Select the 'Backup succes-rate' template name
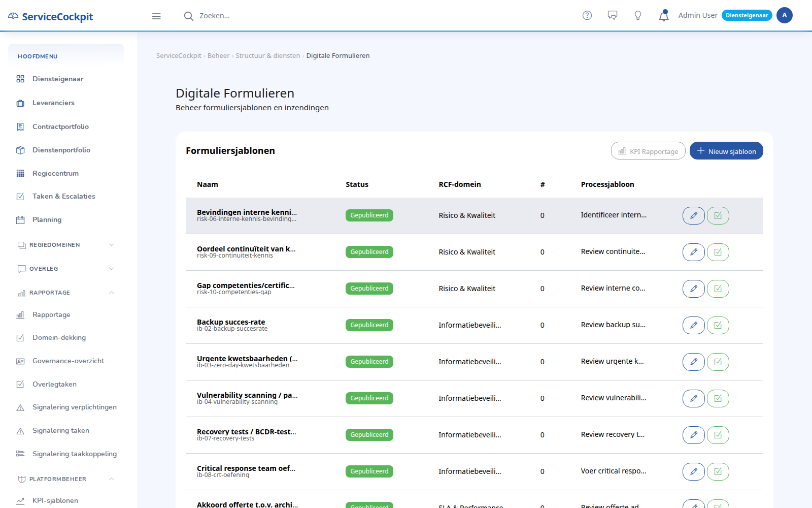This screenshot has width=812, height=508. point(231,322)
